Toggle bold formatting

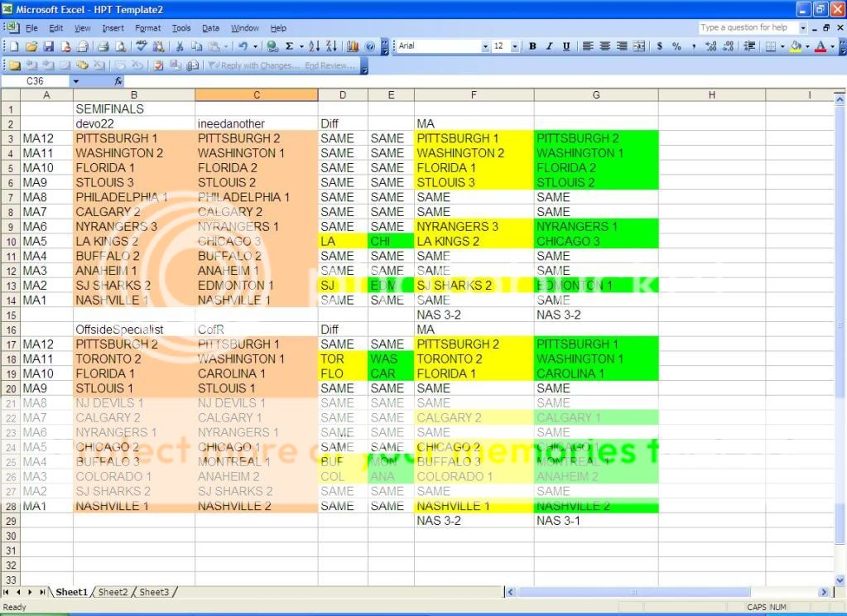click(x=532, y=46)
